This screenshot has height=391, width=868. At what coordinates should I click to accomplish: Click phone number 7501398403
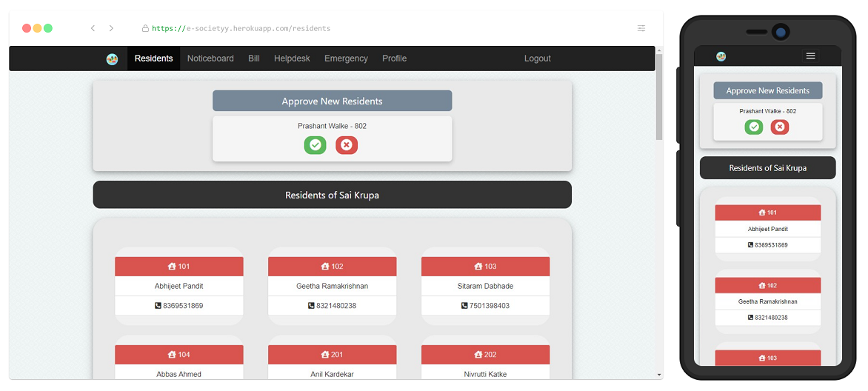[490, 306]
